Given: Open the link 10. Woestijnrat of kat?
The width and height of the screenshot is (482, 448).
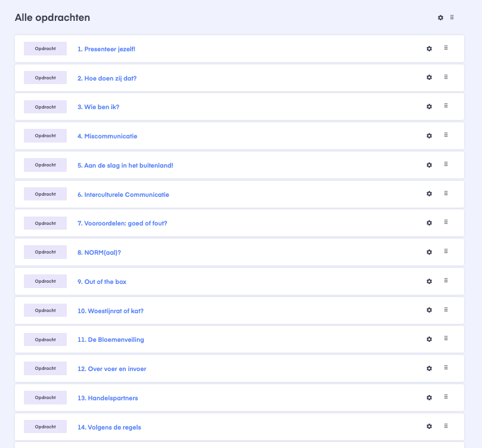Looking at the screenshot, I should click(111, 311).
